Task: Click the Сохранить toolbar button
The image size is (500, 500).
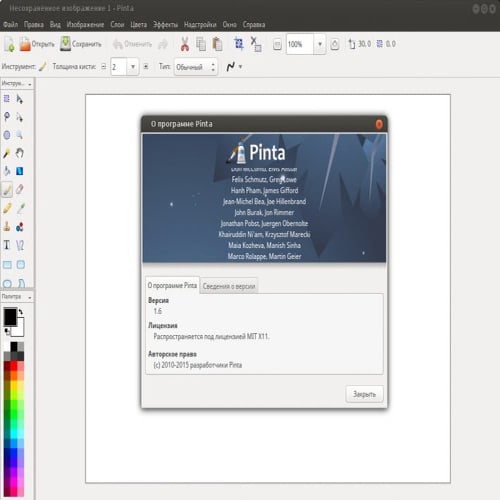Action: pyautogui.click(x=81, y=44)
